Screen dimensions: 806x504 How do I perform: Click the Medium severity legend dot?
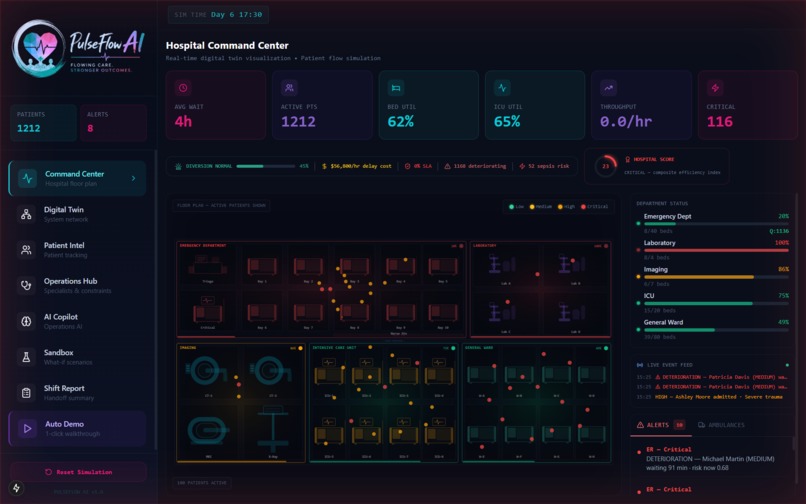coord(532,207)
